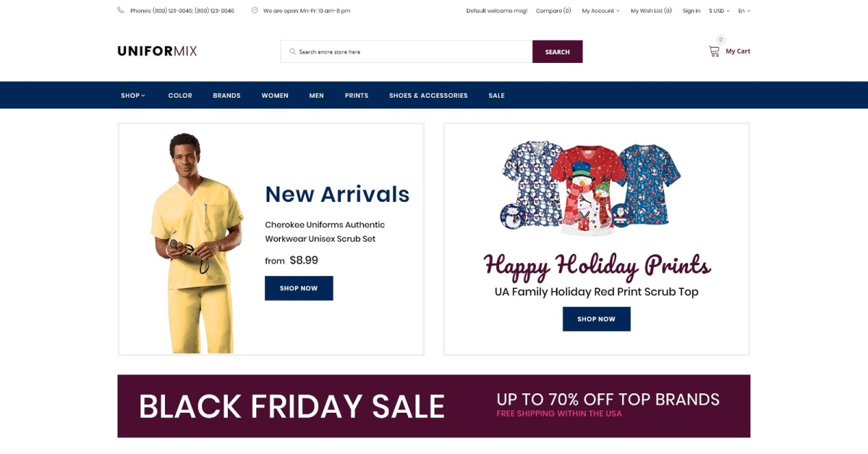Go to the WOMEN category
Screen dimensions: 868x454
coord(275,96)
